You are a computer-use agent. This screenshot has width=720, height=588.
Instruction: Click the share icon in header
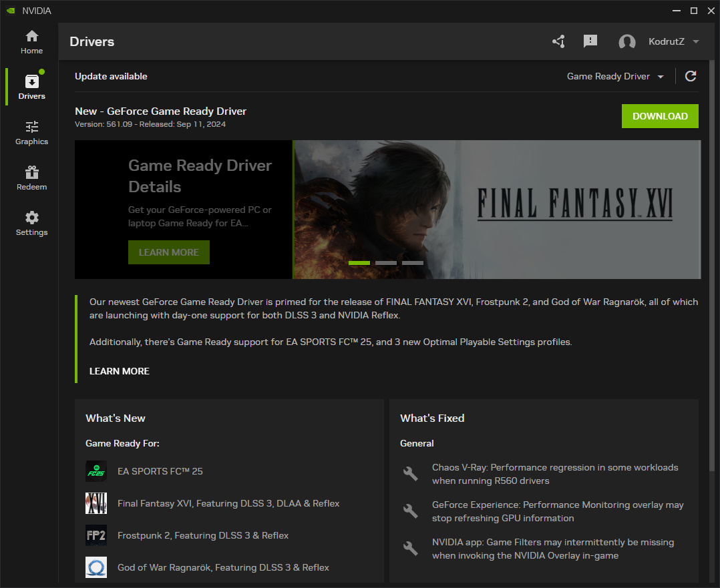click(x=558, y=42)
